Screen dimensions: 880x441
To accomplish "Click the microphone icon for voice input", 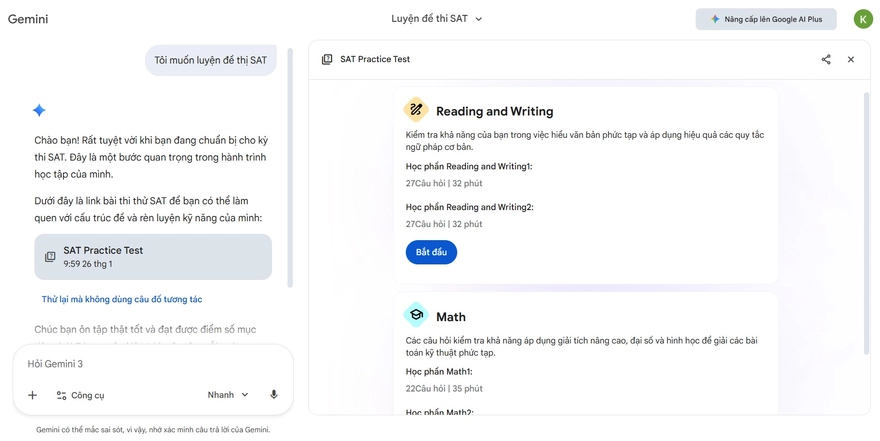I will (274, 395).
